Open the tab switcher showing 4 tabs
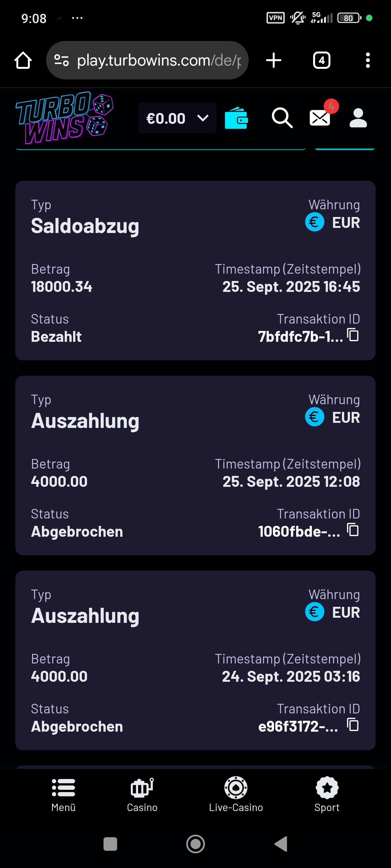 click(321, 61)
